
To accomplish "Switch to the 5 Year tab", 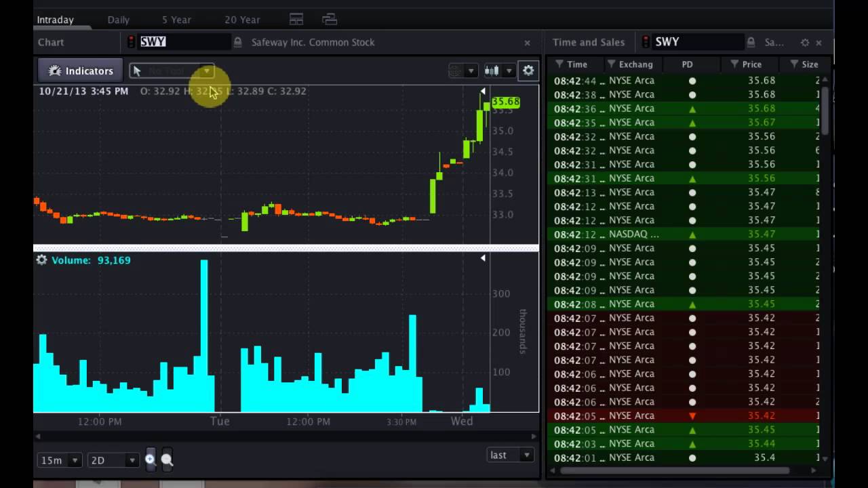I will pyautogui.click(x=176, y=20).
